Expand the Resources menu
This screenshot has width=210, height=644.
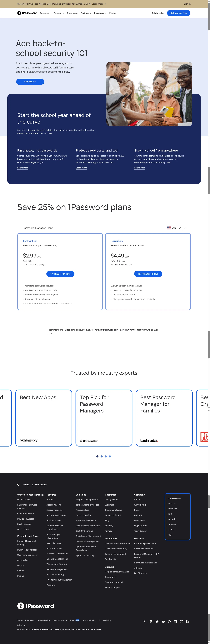click(x=100, y=13)
